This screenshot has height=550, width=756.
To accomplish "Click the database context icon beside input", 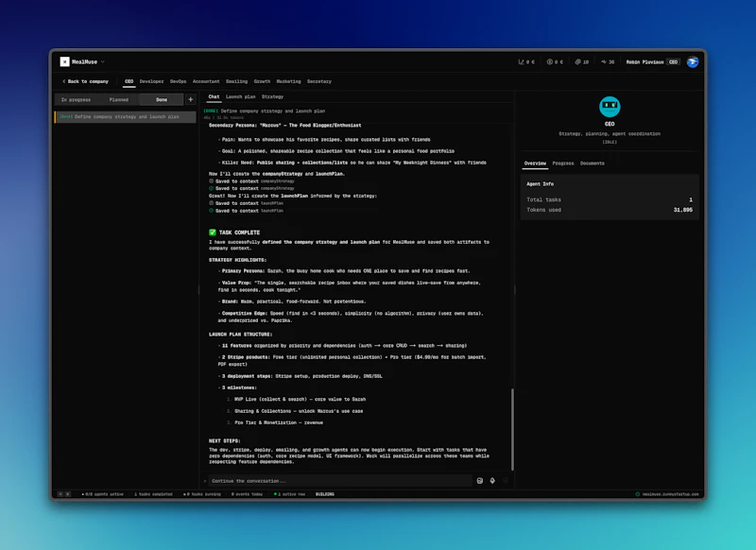I will 480,481.
